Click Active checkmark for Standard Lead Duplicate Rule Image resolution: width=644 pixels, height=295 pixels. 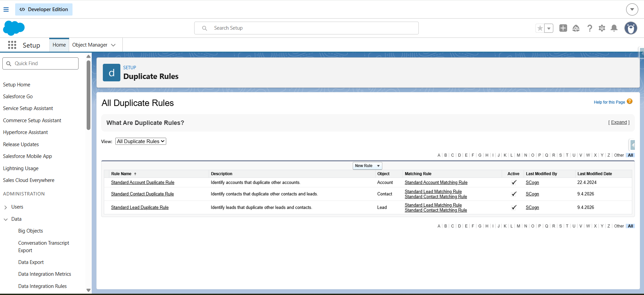coord(514,208)
